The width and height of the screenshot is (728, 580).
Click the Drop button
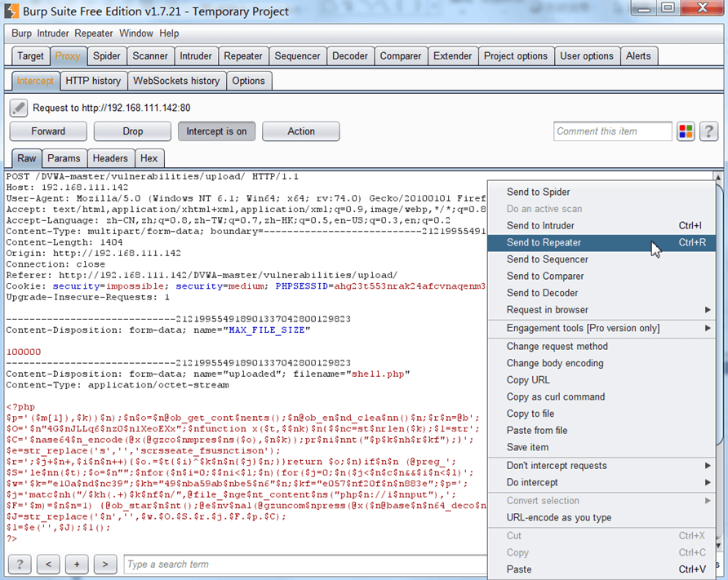(x=132, y=131)
